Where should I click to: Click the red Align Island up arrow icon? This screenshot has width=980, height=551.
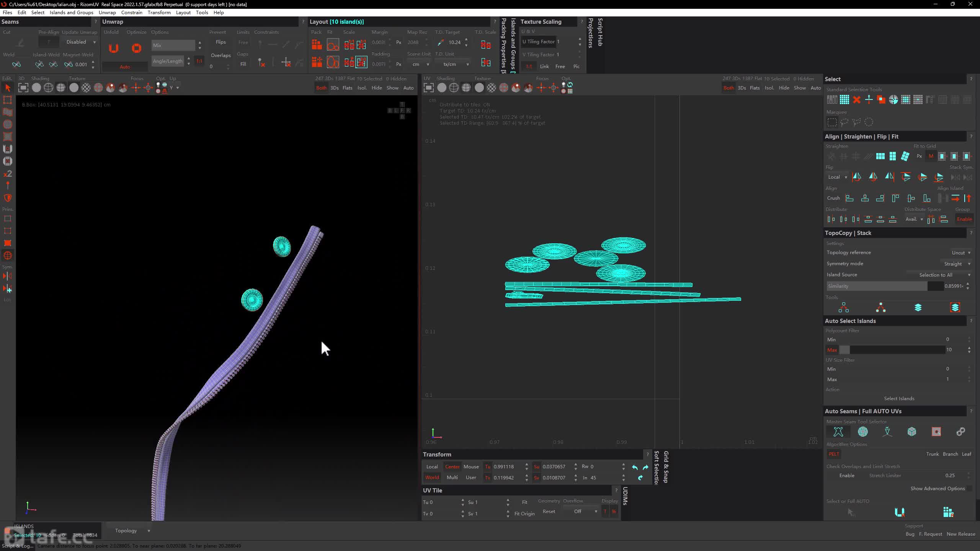pos(967,198)
